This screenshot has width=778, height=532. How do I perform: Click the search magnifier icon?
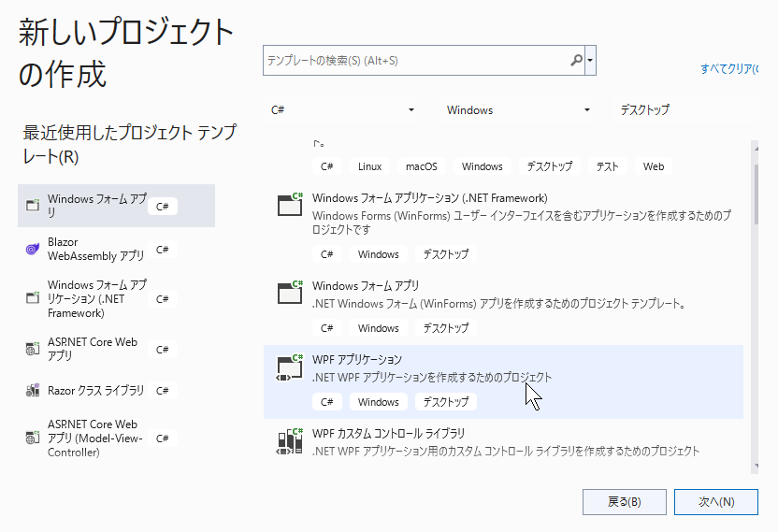point(576,61)
